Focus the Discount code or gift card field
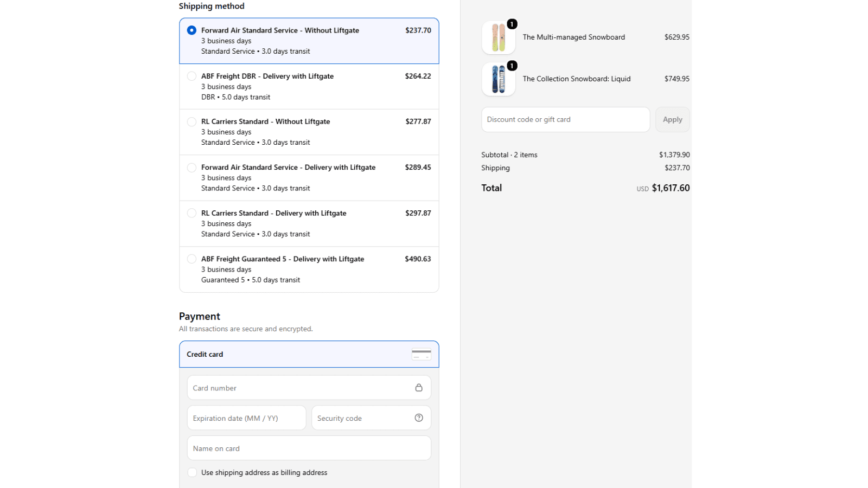 pyautogui.click(x=566, y=119)
